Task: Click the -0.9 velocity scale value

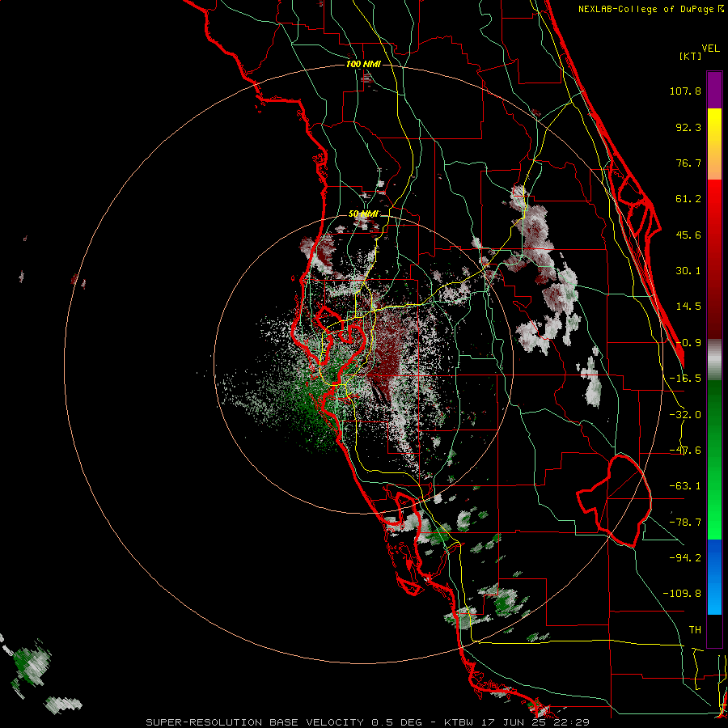Action: (688, 343)
